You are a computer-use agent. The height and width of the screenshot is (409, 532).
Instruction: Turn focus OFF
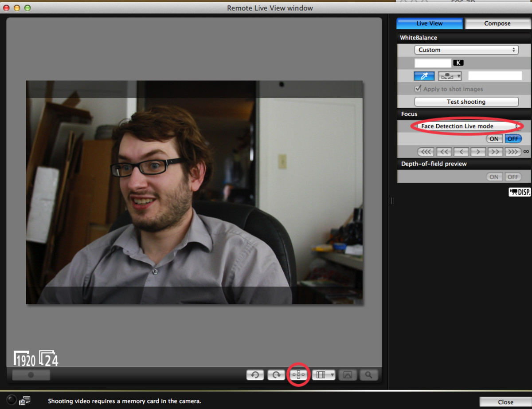click(513, 139)
